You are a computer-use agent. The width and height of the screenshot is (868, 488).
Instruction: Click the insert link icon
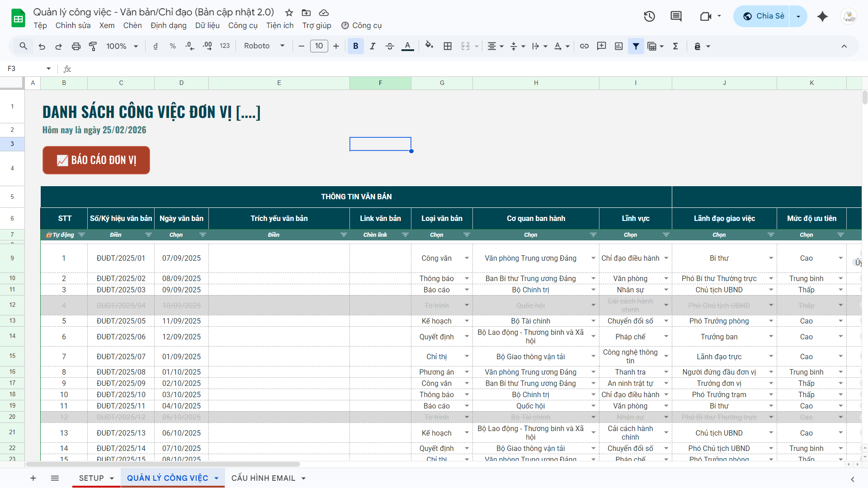tap(584, 46)
